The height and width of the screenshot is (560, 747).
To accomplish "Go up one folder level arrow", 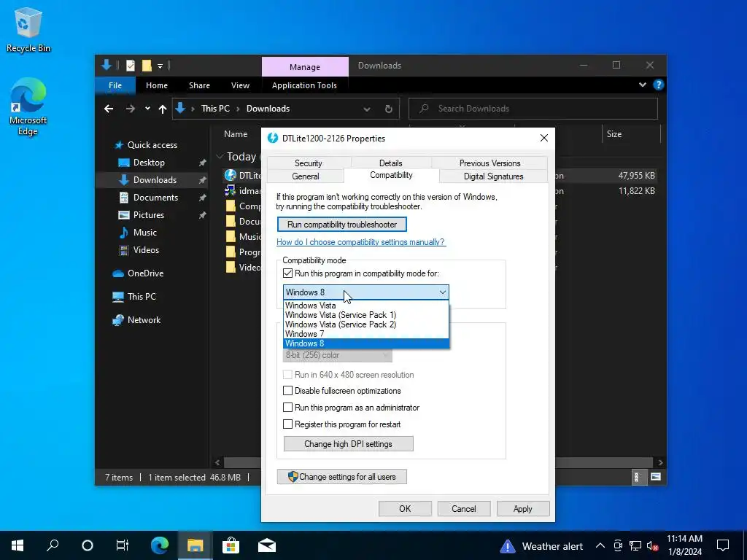I will 163,109.
